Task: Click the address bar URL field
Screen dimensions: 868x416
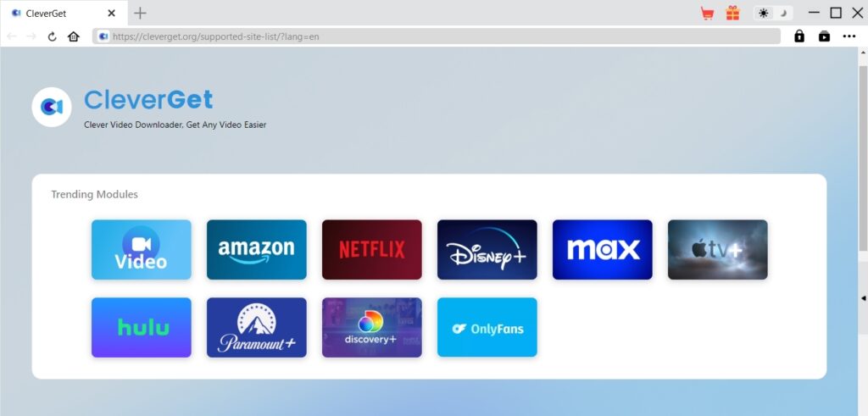Action: (437, 36)
